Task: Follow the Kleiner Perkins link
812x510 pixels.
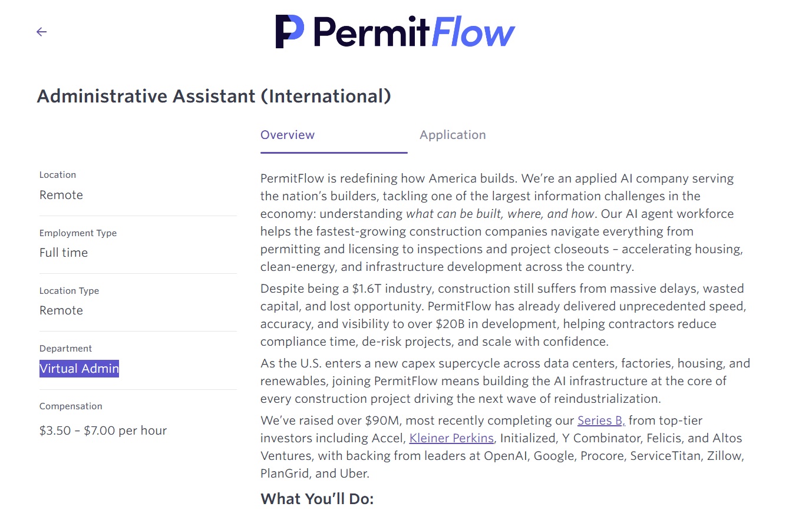Action: (451, 438)
